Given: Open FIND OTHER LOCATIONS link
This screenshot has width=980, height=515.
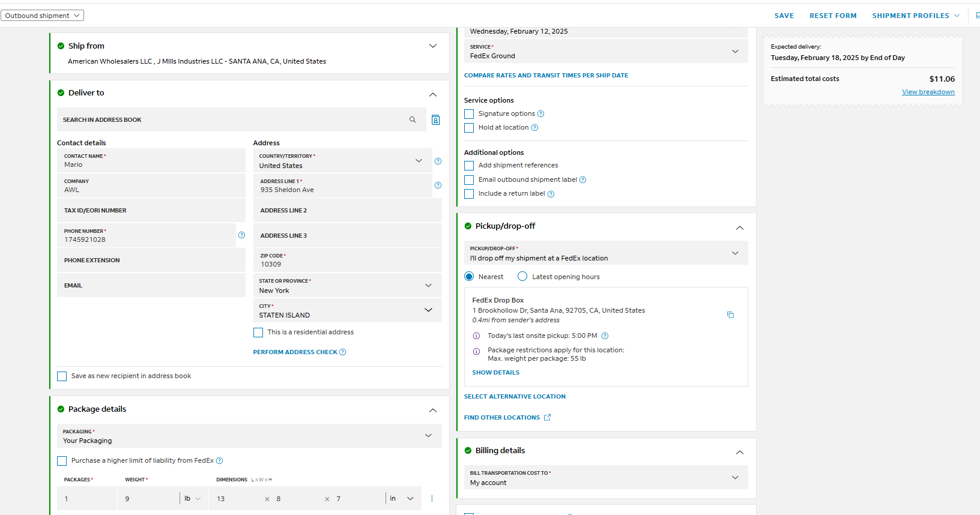Looking at the screenshot, I should (x=507, y=418).
